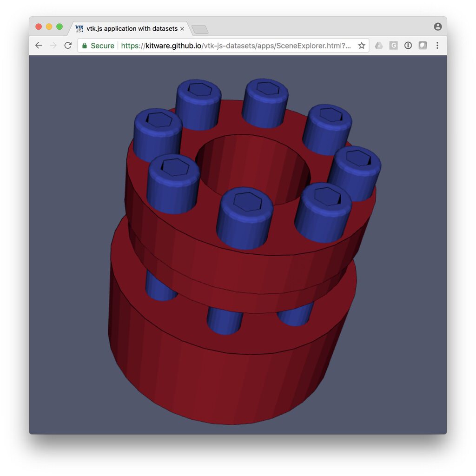476x476 pixels.
Task: Open the Chrome three-dot menu
Action: point(437,46)
